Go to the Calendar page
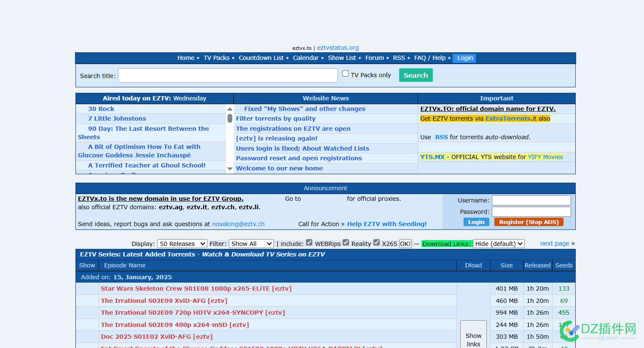Screen dimensions: 644x348 306,58
